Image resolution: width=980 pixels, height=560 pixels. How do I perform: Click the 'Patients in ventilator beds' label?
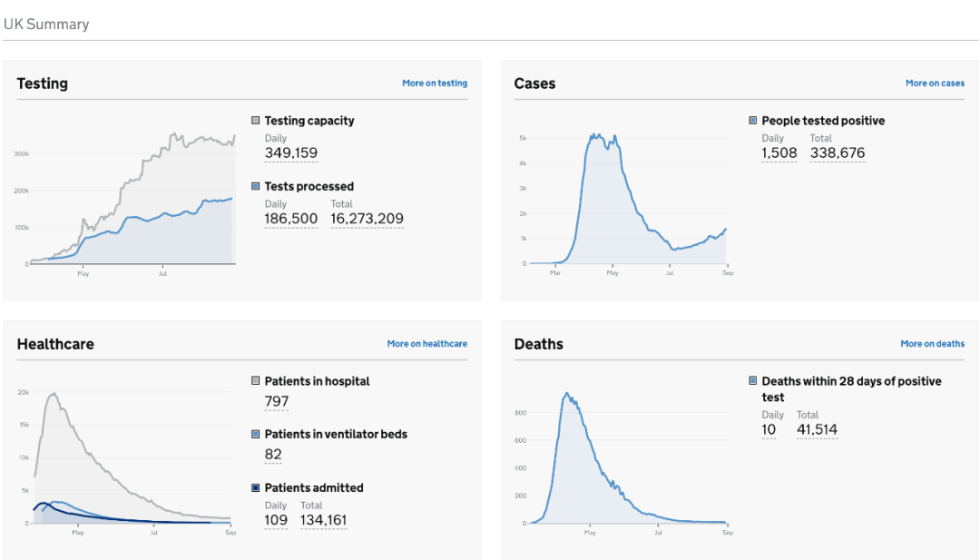336,435
